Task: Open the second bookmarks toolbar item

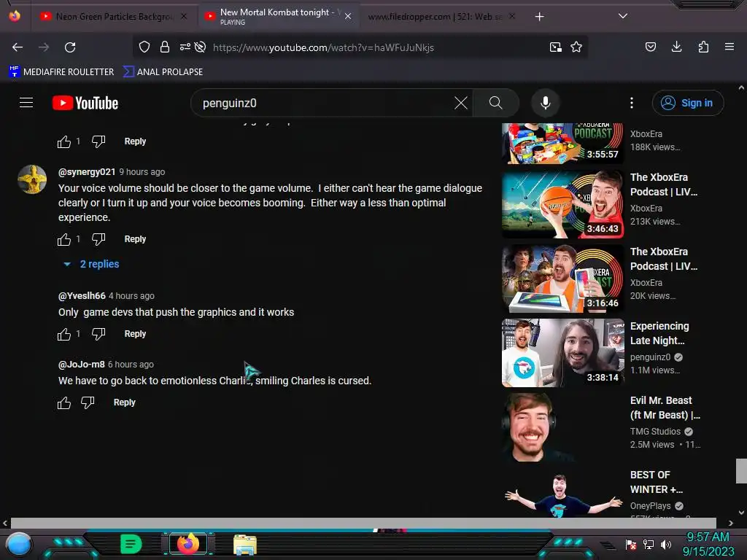Action: coord(163,72)
